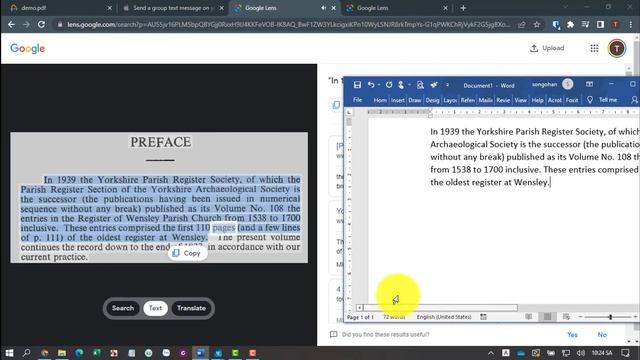Click the address bar URL
This screenshot has width=640, height=360.
pos(289,24)
